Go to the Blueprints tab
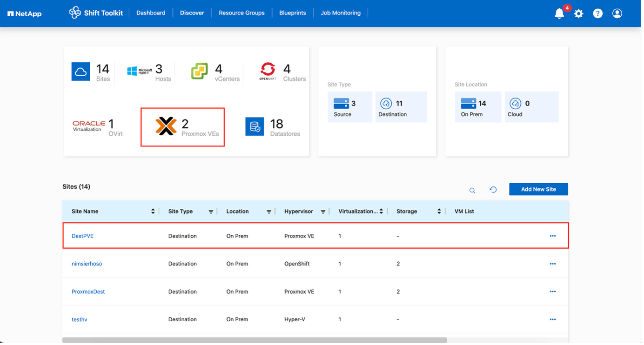The height and width of the screenshot is (345, 644). [x=292, y=13]
